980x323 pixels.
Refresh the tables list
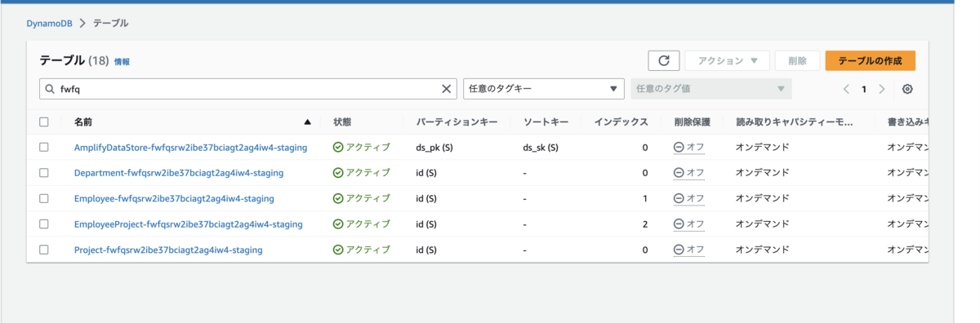[x=664, y=60]
